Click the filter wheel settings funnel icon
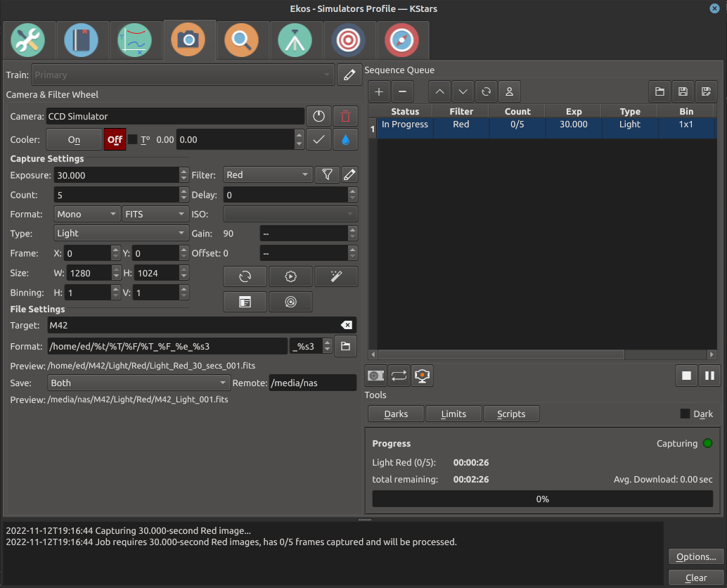Image resolution: width=727 pixels, height=588 pixels. (327, 174)
